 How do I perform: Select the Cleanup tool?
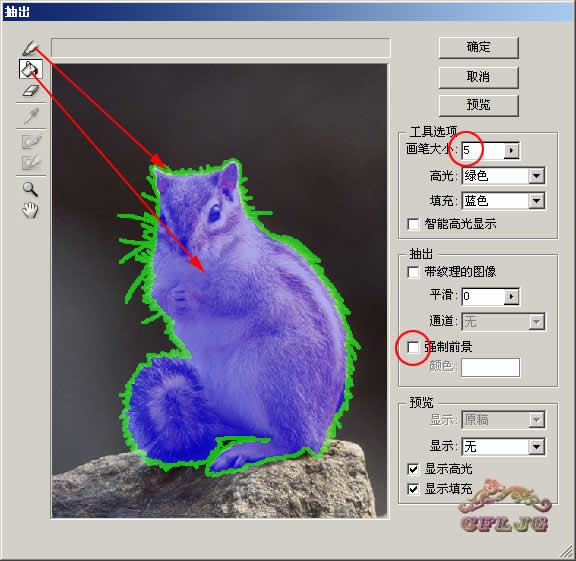tap(30, 141)
